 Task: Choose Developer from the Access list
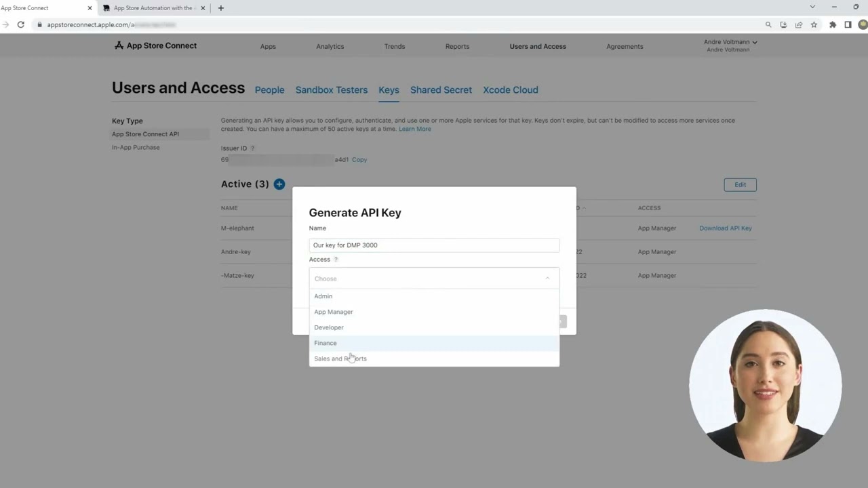(x=434, y=327)
